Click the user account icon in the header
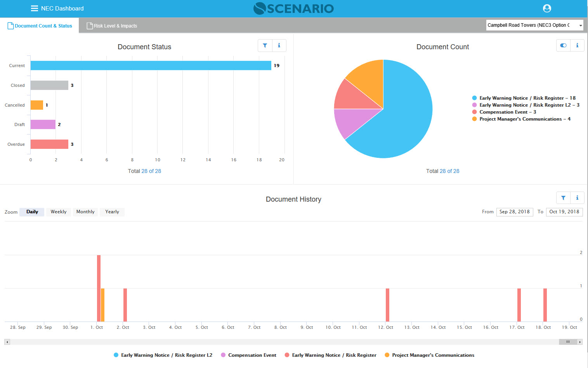This screenshot has width=588, height=368. click(x=547, y=8)
